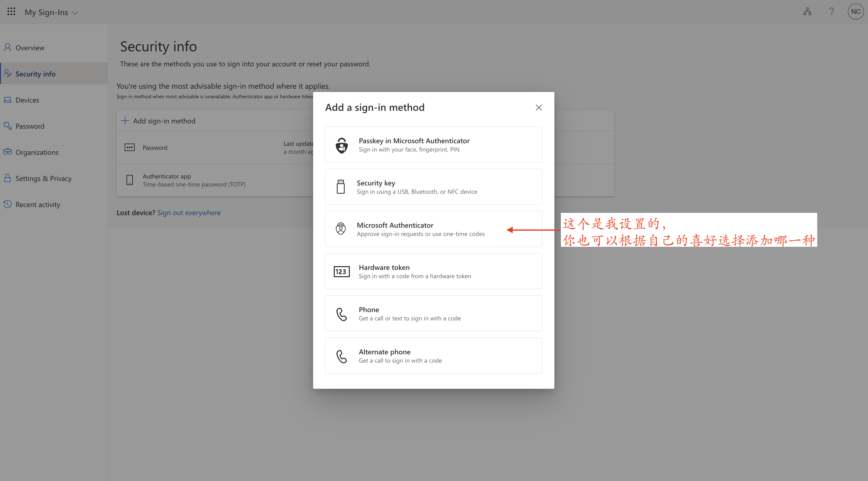Click the Sign out everywhere link
Viewport: 868px width, 481px height.
(x=189, y=213)
